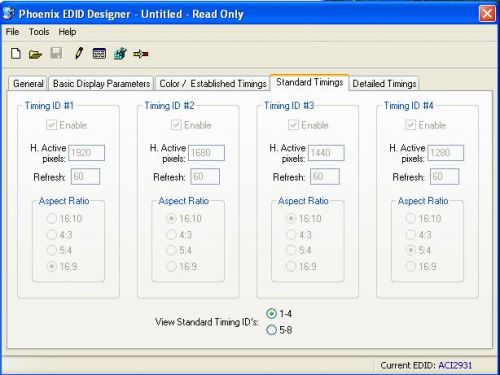This screenshot has width=500, height=375.
Task: Click H. Active pixels field showing 1280
Action: click(x=446, y=153)
